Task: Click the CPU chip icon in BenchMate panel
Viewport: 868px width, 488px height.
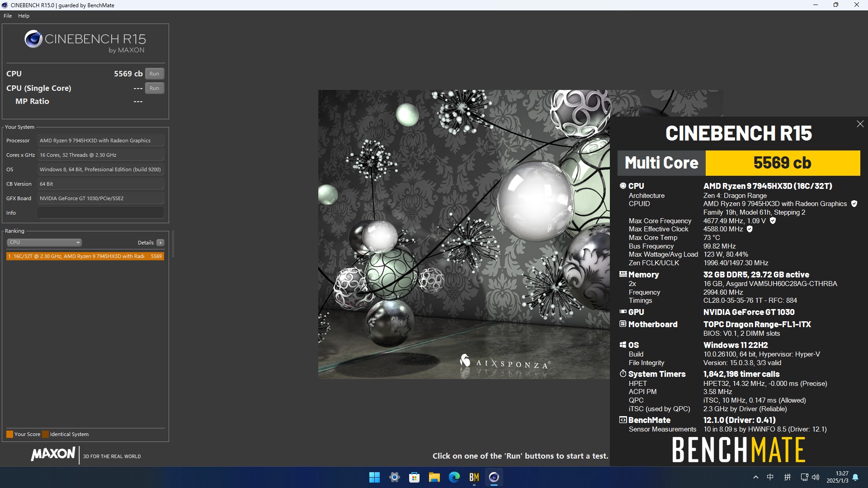Action: pos(623,186)
